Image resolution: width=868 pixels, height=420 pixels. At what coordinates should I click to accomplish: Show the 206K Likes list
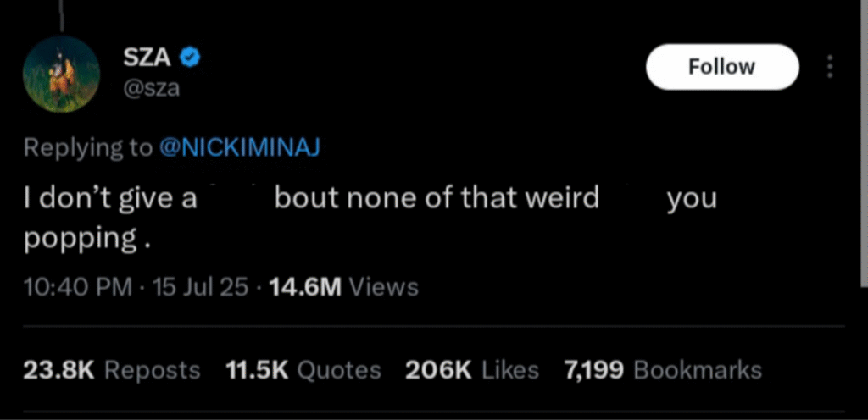(x=472, y=370)
